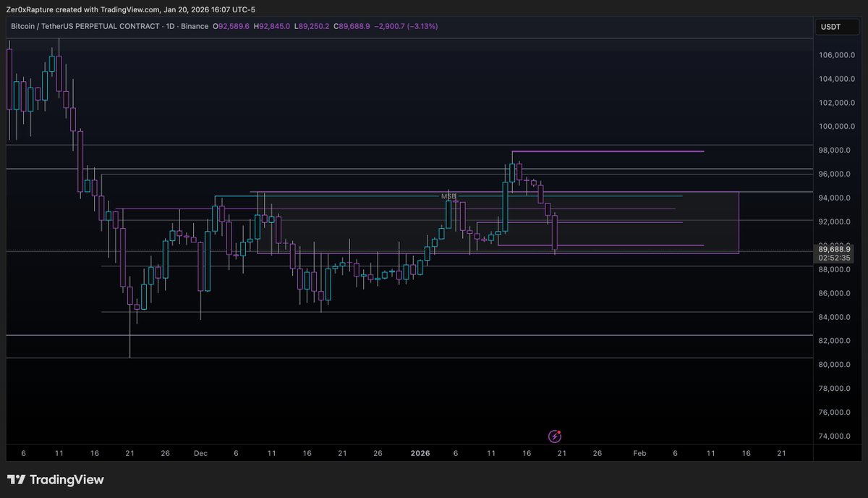The width and height of the screenshot is (868, 498).
Task: Click the Dec label on the time axis
Action: coord(200,453)
